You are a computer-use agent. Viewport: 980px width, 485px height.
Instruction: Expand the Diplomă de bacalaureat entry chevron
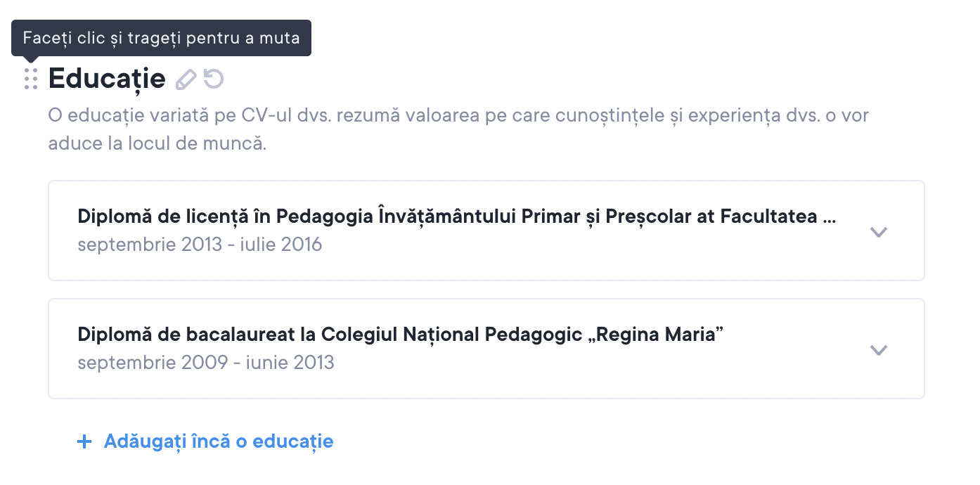(x=878, y=349)
